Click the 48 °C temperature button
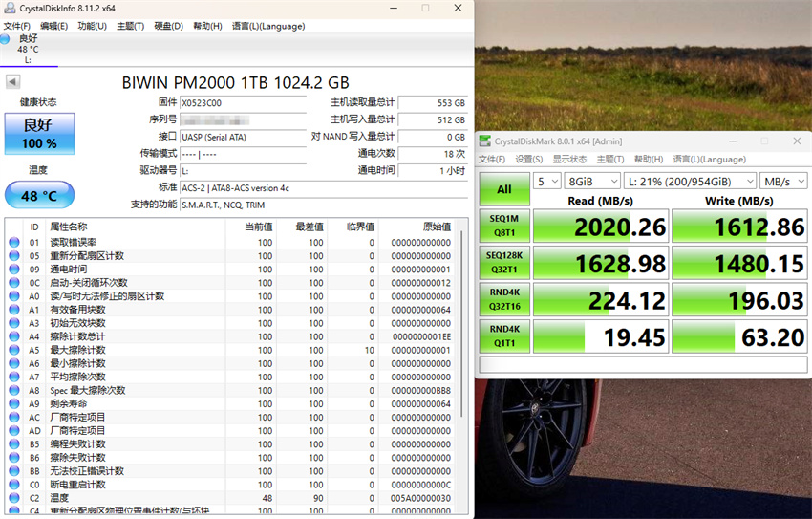The width and height of the screenshot is (812, 519). point(39,195)
